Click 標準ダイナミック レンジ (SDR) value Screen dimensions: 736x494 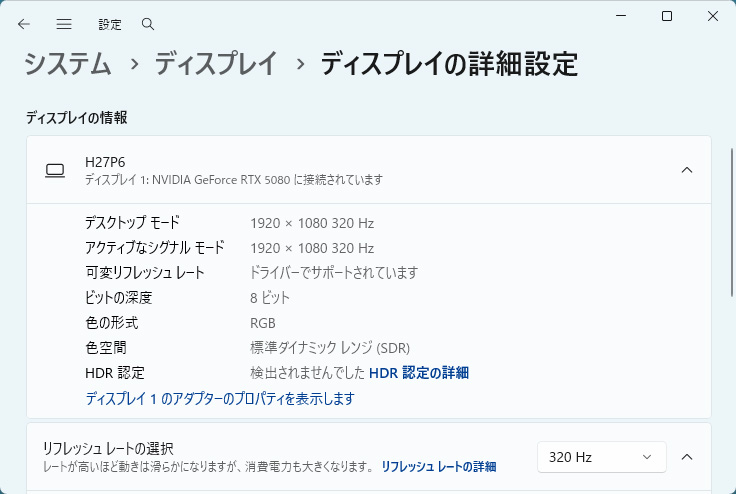coord(330,348)
